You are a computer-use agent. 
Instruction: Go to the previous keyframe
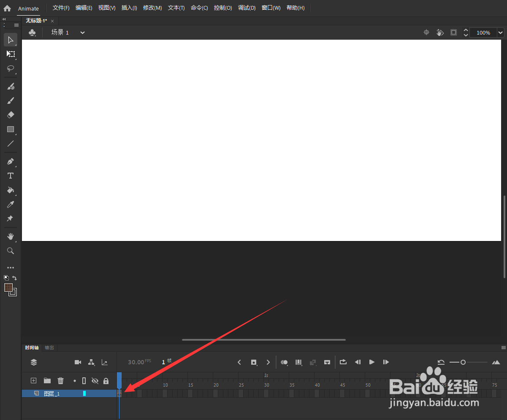(239, 362)
